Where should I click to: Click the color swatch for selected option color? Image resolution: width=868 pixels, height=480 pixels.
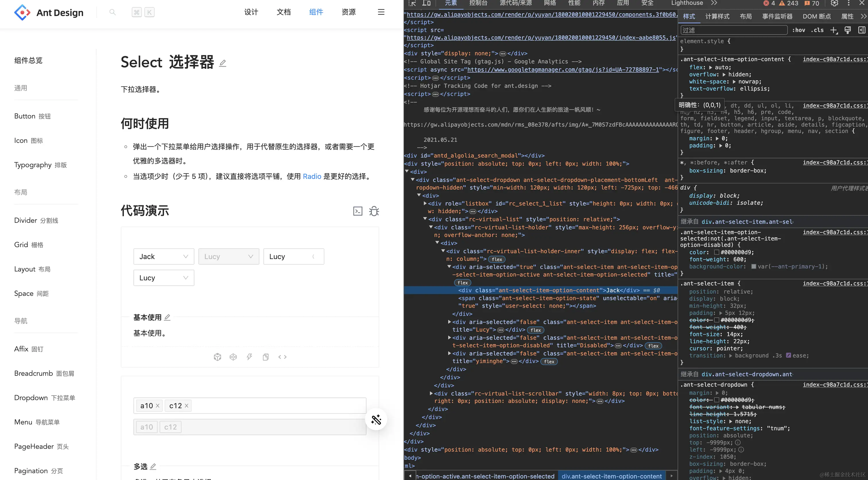point(716,252)
